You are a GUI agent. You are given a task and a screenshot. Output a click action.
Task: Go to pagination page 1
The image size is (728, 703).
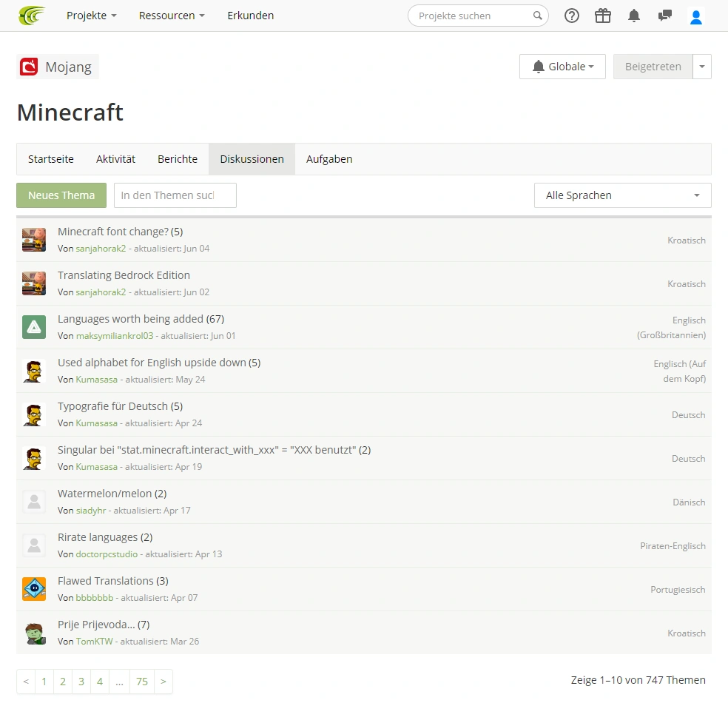tap(44, 682)
